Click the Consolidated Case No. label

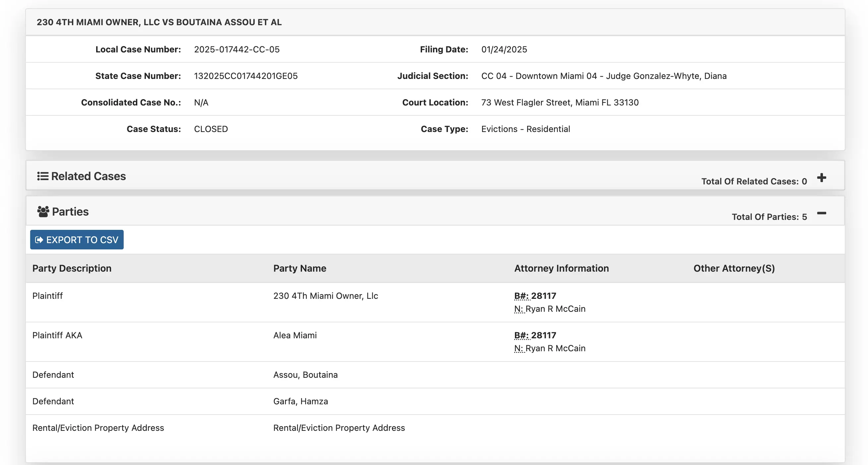click(x=131, y=102)
